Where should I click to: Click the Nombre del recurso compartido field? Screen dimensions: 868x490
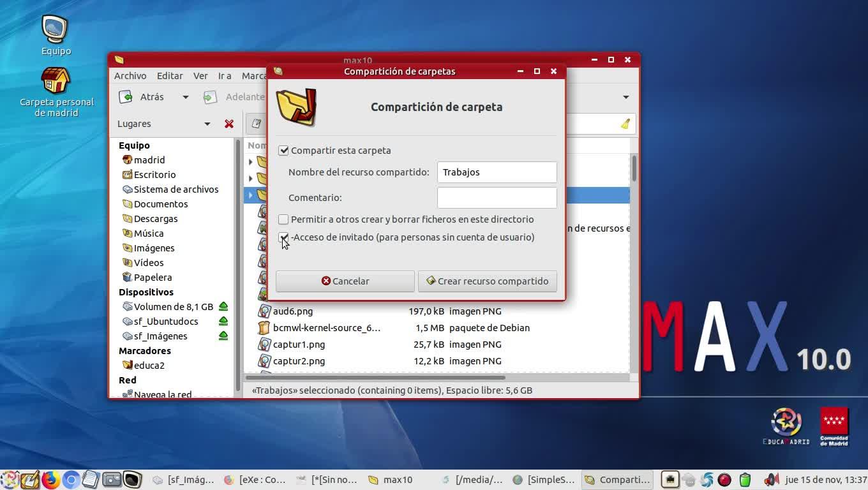(x=497, y=172)
